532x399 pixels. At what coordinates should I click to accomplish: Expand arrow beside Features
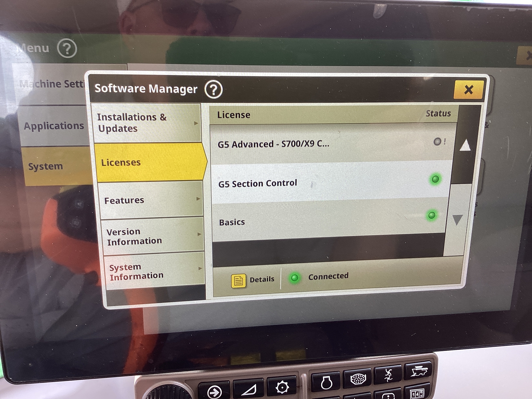click(198, 199)
